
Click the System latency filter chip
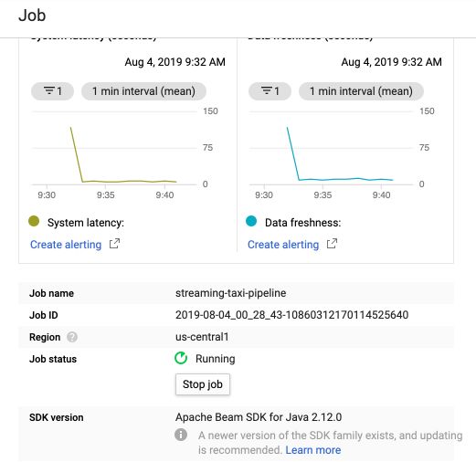click(52, 91)
